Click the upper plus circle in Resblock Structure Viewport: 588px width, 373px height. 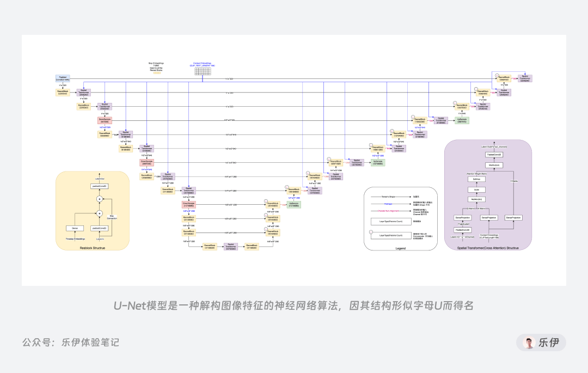coord(100,199)
